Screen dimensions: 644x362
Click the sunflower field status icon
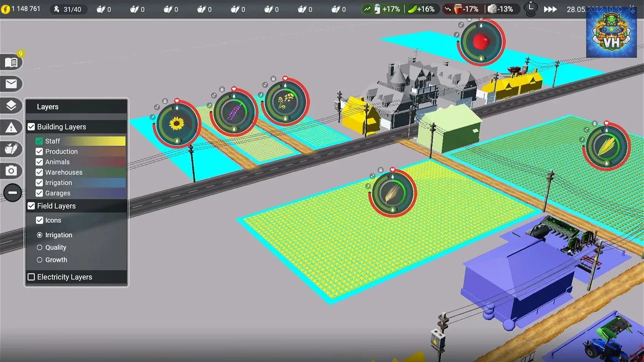tap(177, 124)
